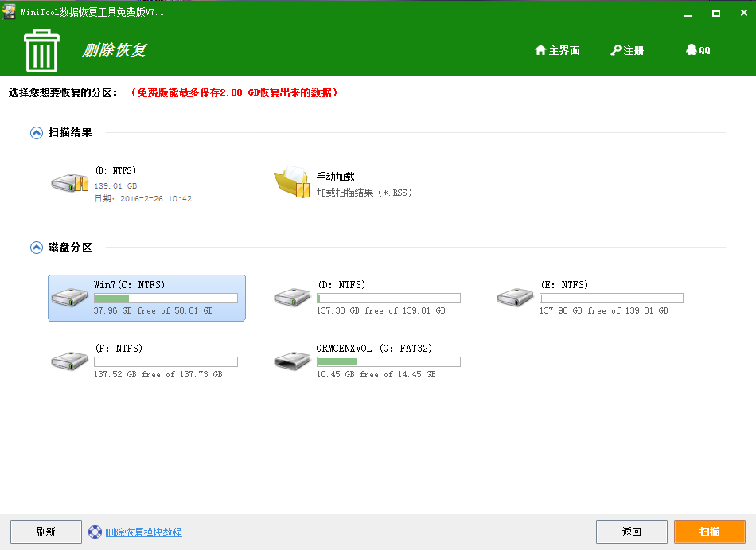Click the Win7 (C: NTFS) label
The image size is (756, 550).
129,285
